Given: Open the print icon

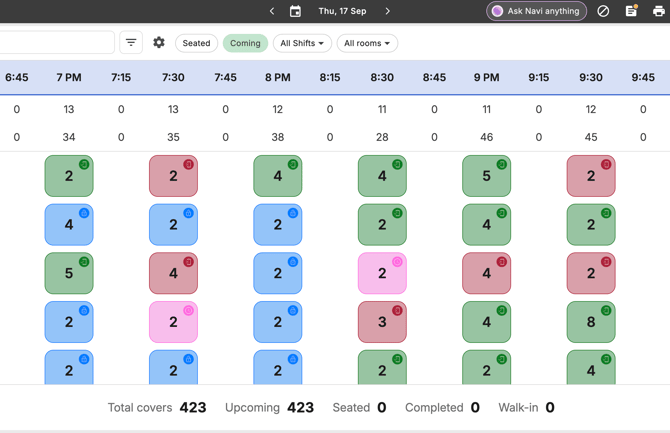Looking at the screenshot, I should 658,11.
